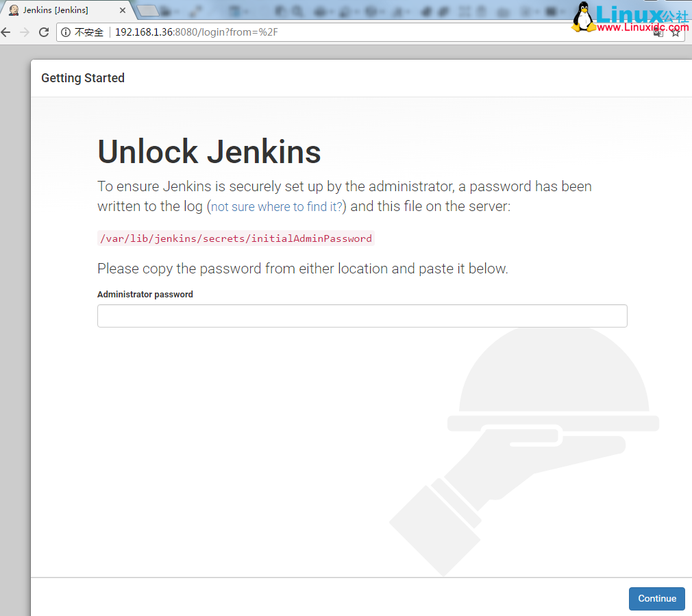Viewport: 692px width, 616px height.
Task: Click the page reload icon
Action: pos(42,32)
